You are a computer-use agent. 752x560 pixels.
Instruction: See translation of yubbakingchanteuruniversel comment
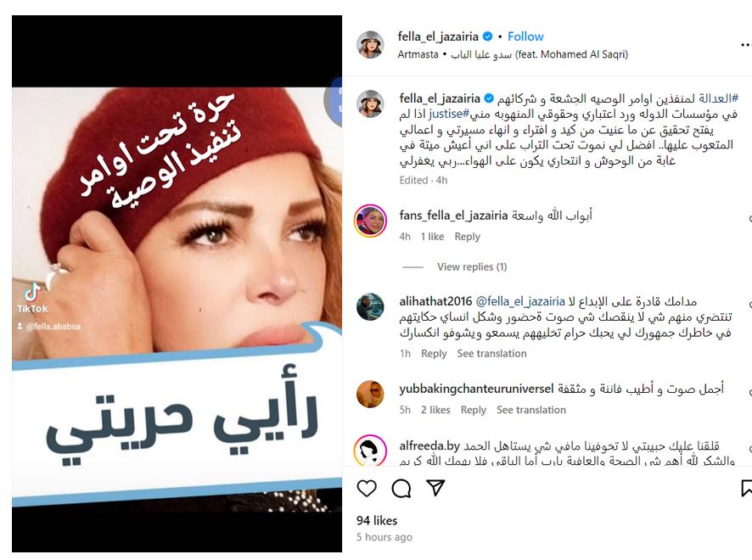(531, 410)
